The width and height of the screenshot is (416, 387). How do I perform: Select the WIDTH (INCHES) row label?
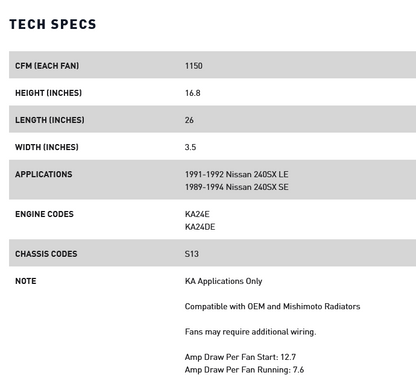tap(47, 147)
